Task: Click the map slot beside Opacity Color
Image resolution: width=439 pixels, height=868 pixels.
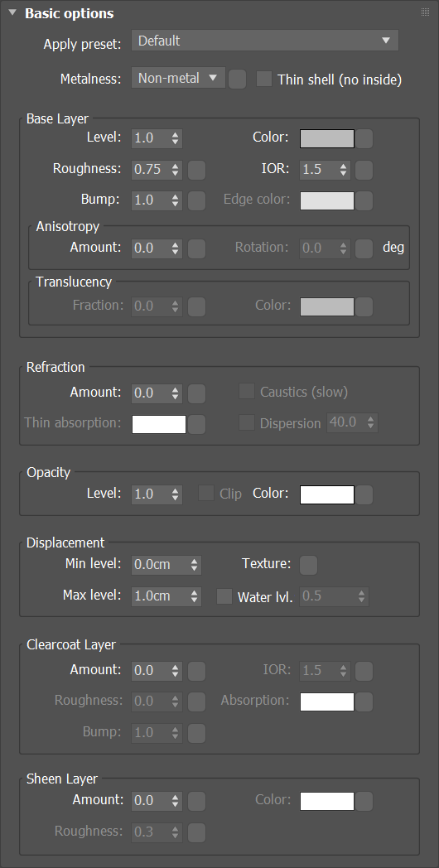Action: (x=364, y=495)
